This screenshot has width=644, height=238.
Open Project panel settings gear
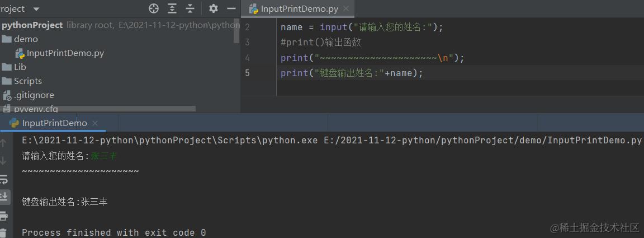tap(213, 8)
